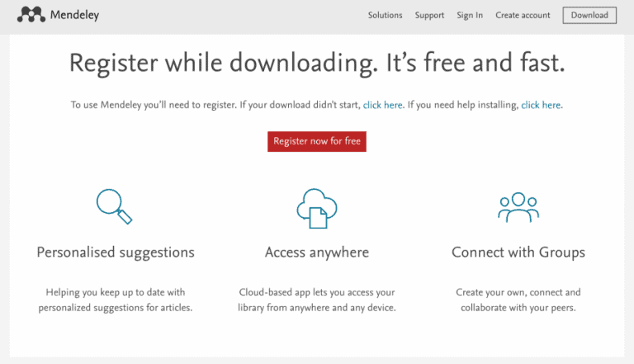
Task: Click the link to restart the download
Action: 383,105
